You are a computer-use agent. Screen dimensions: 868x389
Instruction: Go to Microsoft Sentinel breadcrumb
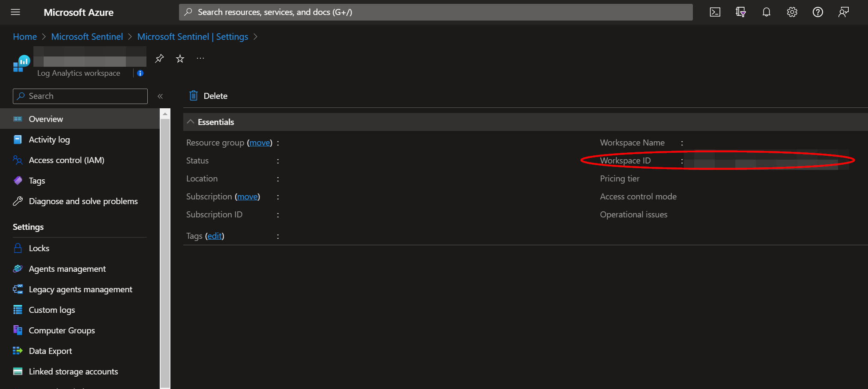[x=87, y=37]
